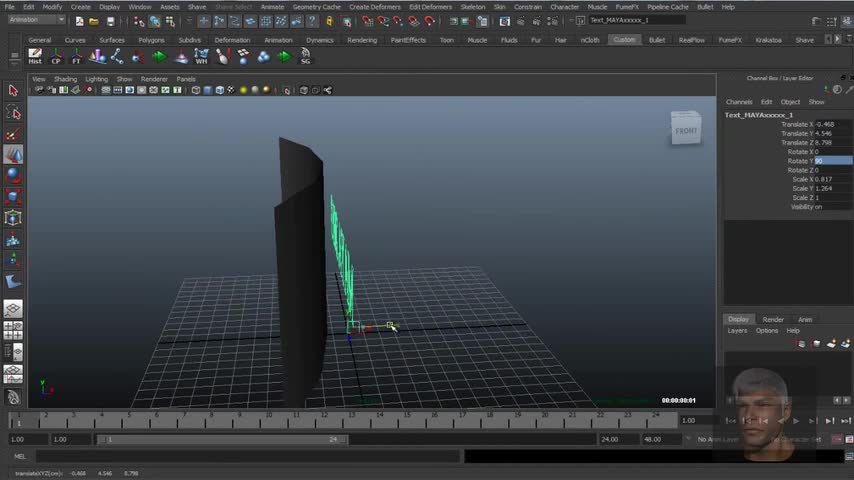
Task: Click the ViewCube FRONT face
Action: [x=686, y=130]
